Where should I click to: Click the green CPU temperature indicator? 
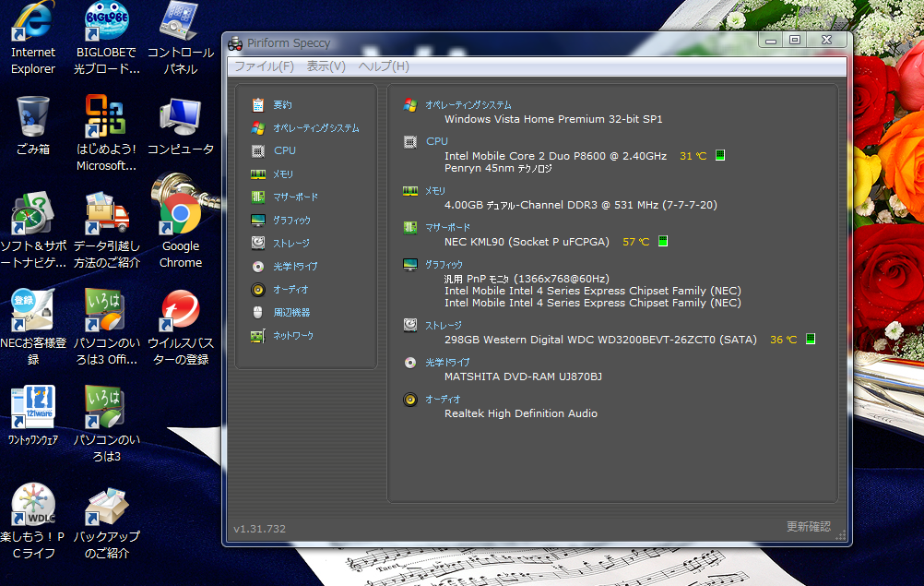[719, 155]
